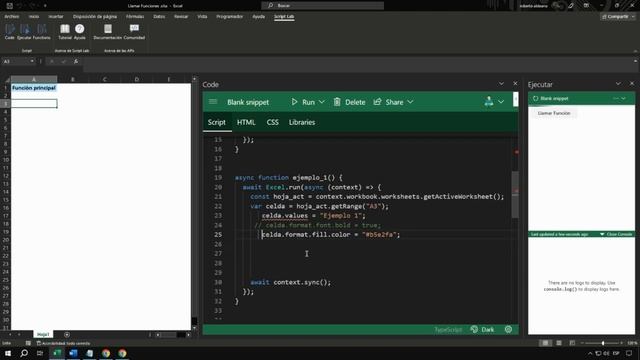Expand the Compartir dropdown arrow
Viewport: 640px width, 360px height.
click(x=633, y=17)
